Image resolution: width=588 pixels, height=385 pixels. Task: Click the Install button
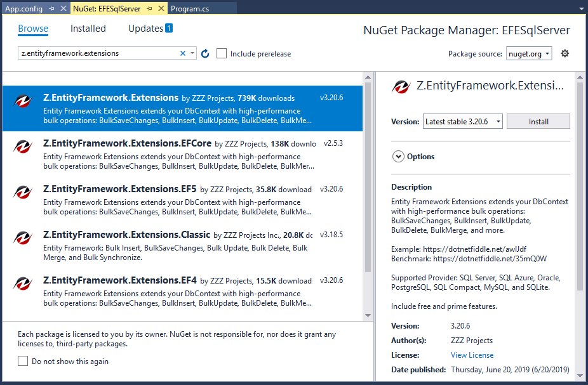click(x=538, y=121)
